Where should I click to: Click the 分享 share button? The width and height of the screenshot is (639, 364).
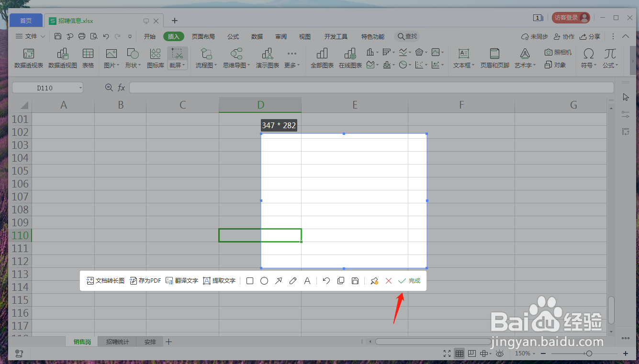(590, 36)
